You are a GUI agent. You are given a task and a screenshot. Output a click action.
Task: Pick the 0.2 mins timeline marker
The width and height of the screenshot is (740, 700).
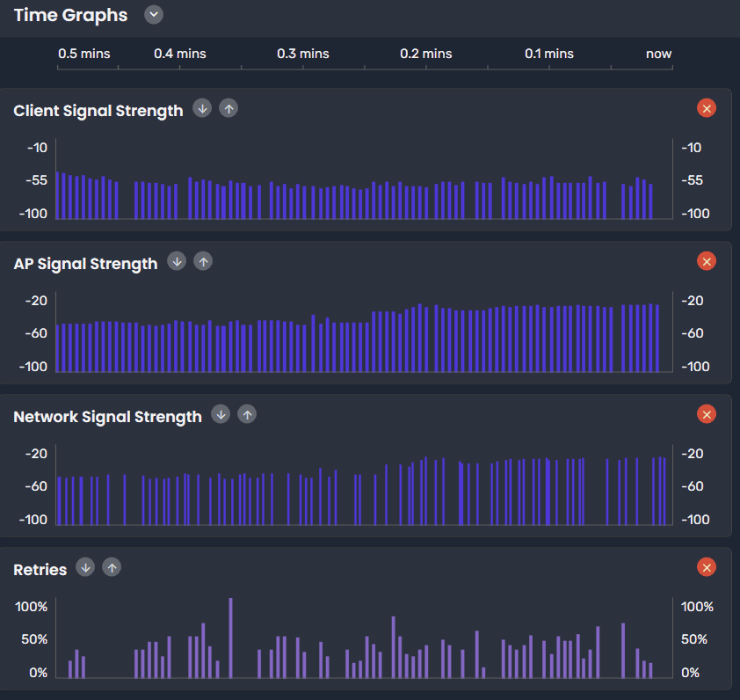[x=426, y=54]
